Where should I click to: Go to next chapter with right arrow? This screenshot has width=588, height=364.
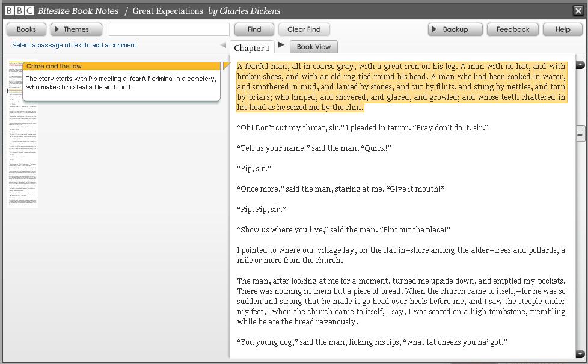coord(281,45)
